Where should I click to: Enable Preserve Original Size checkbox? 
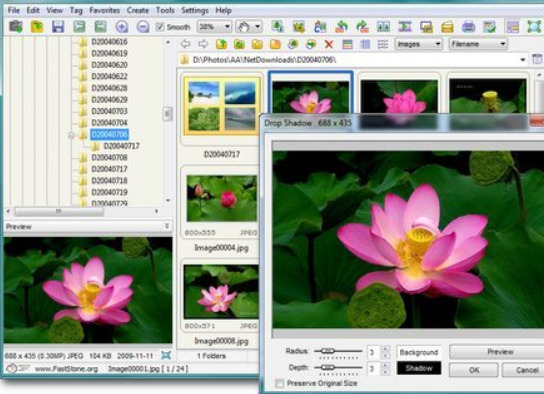click(x=279, y=383)
